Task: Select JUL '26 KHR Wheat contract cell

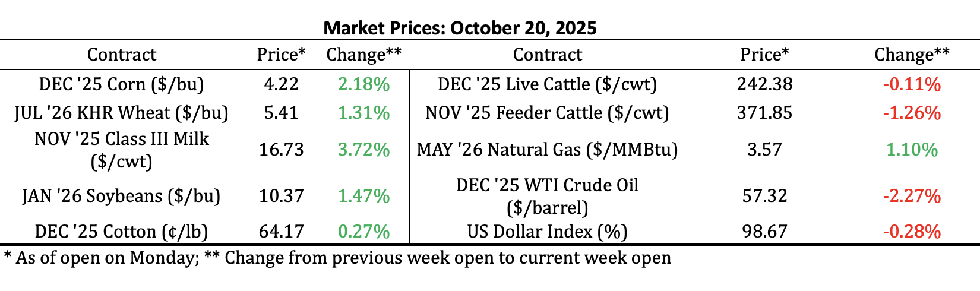Action: [x=121, y=113]
